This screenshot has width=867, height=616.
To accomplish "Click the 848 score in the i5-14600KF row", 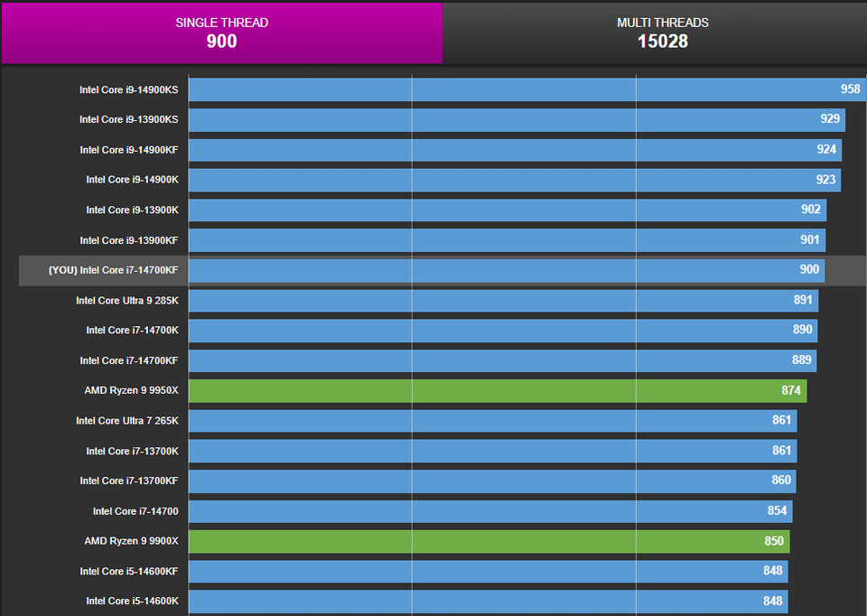I will tap(773, 571).
